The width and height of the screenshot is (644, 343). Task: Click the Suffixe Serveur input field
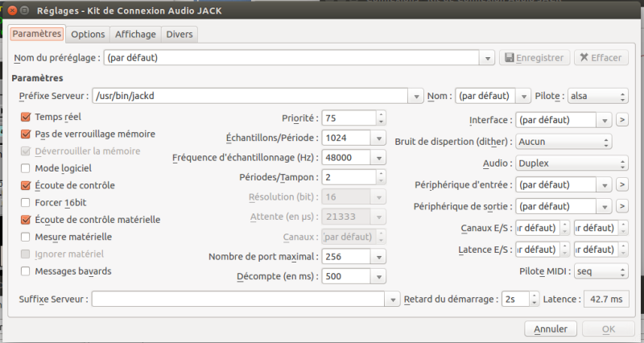(x=238, y=299)
